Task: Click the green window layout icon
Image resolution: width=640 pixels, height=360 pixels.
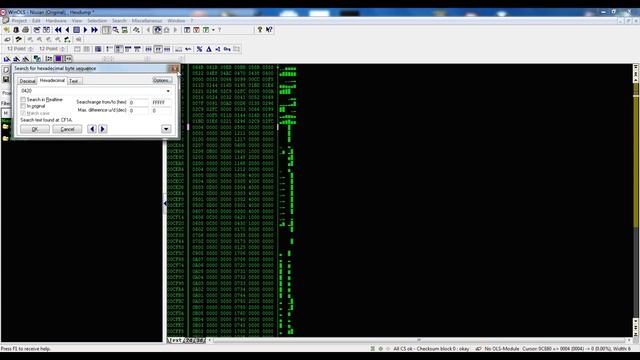Action: click(206, 30)
